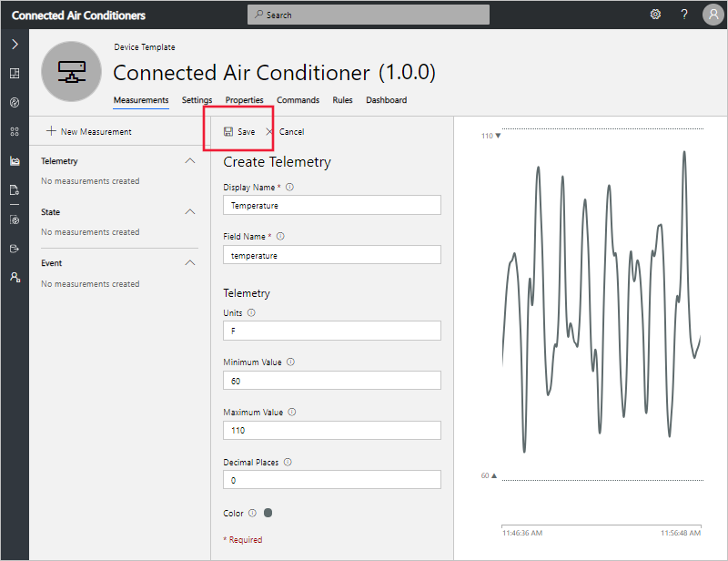Click the 11:56:48 AM time label
Image resolution: width=728 pixels, height=561 pixels.
[x=681, y=533]
